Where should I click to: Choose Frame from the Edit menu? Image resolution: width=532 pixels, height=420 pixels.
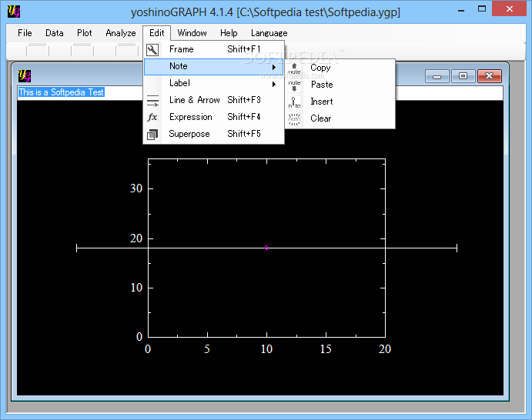[214, 49]
